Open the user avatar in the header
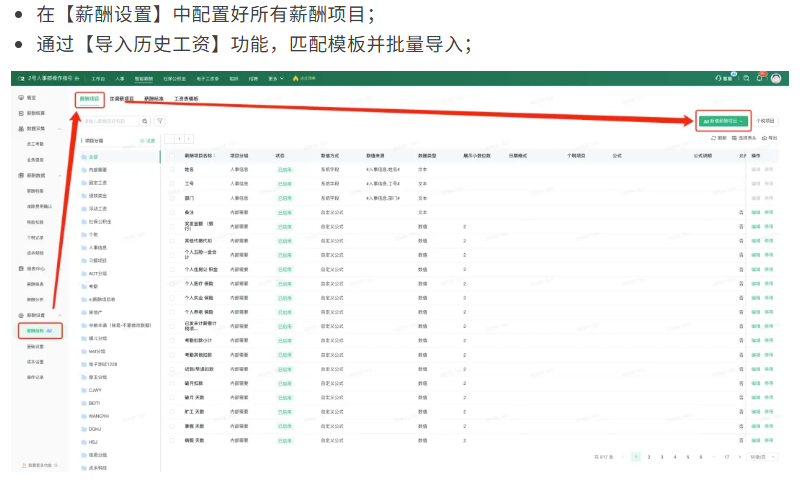This screenshot has height=487, width=804. click(776, 78)
